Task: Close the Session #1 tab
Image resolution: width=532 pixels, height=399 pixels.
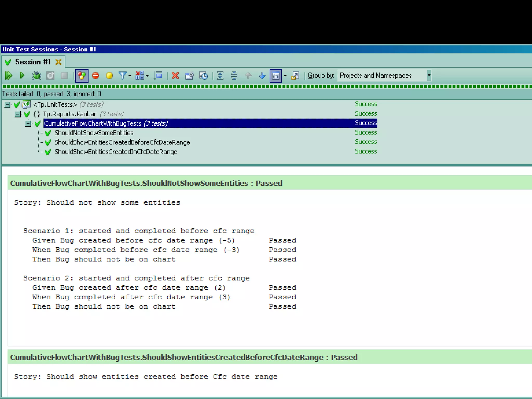Action: click(58, 62)
